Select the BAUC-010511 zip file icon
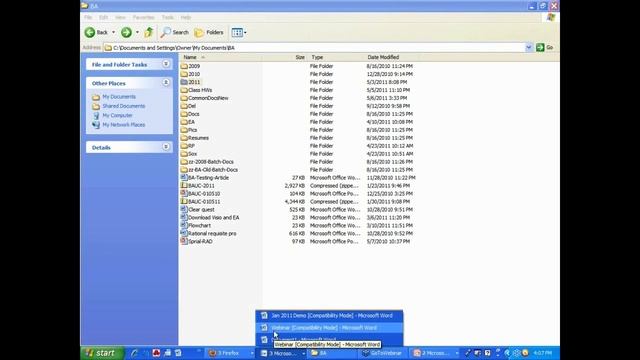 coord(184,202)
